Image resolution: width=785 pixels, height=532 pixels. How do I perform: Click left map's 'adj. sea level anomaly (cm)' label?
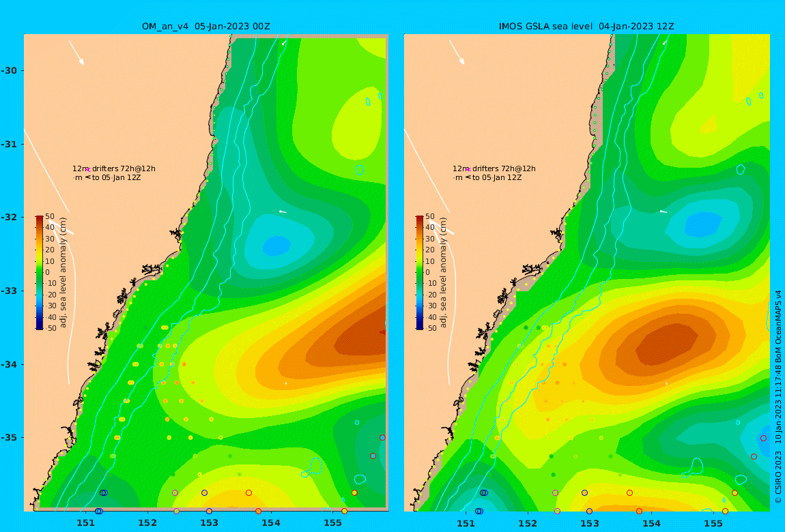click(63, 273)
